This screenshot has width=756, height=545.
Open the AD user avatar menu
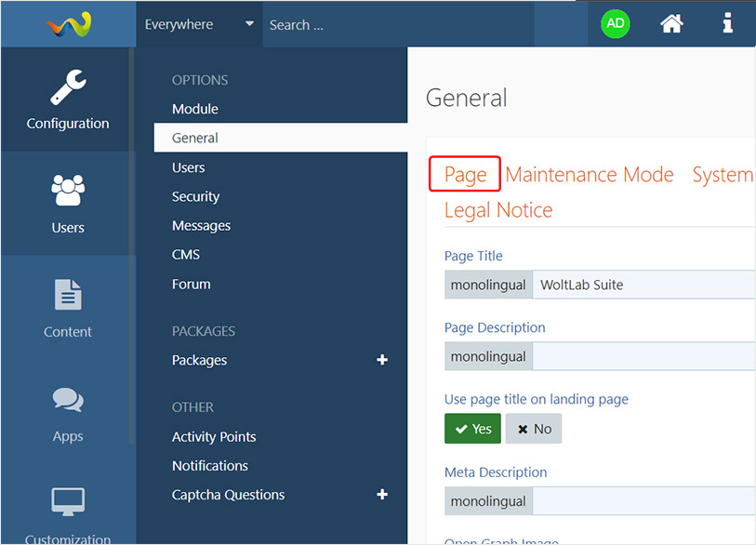coord(615,24)
